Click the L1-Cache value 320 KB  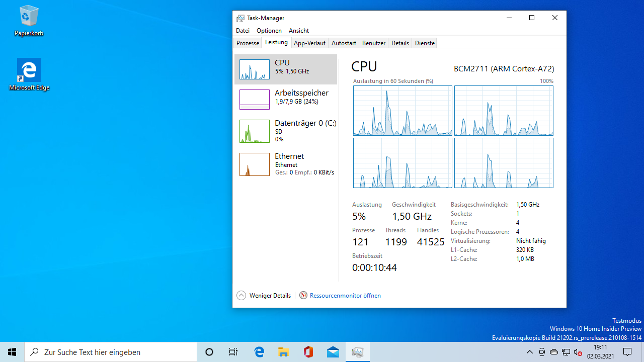[525, 250]
